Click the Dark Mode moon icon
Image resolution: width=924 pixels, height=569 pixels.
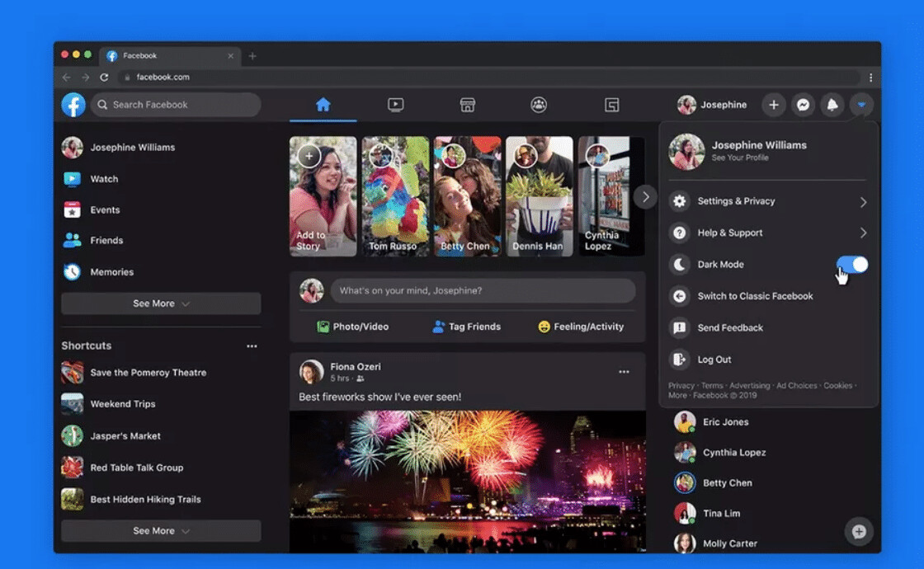[x=680, y=265]
